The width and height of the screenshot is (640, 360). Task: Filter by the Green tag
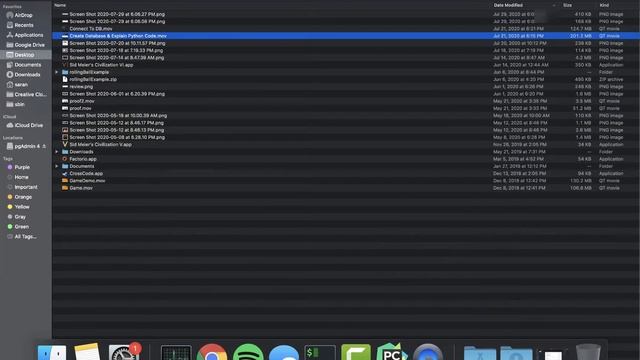click(x=21, y=227)
